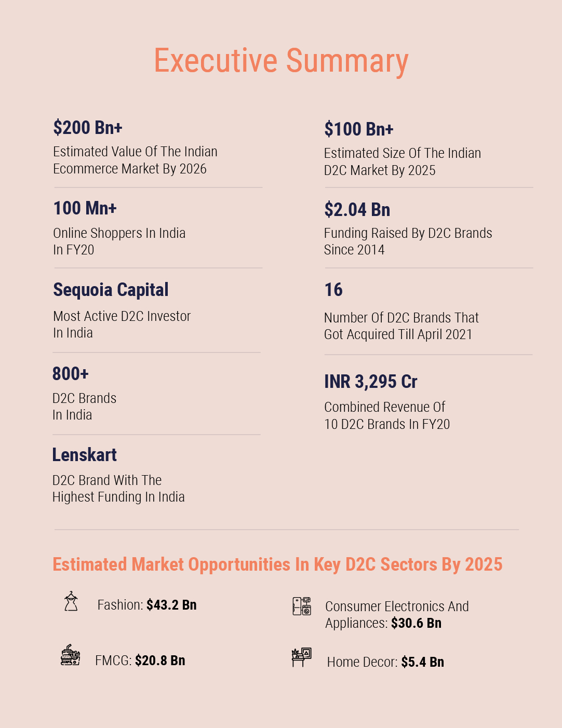Click the FMCG food basket icon
The height and width of the screenshot is (728, 562).
click(70, 655)
